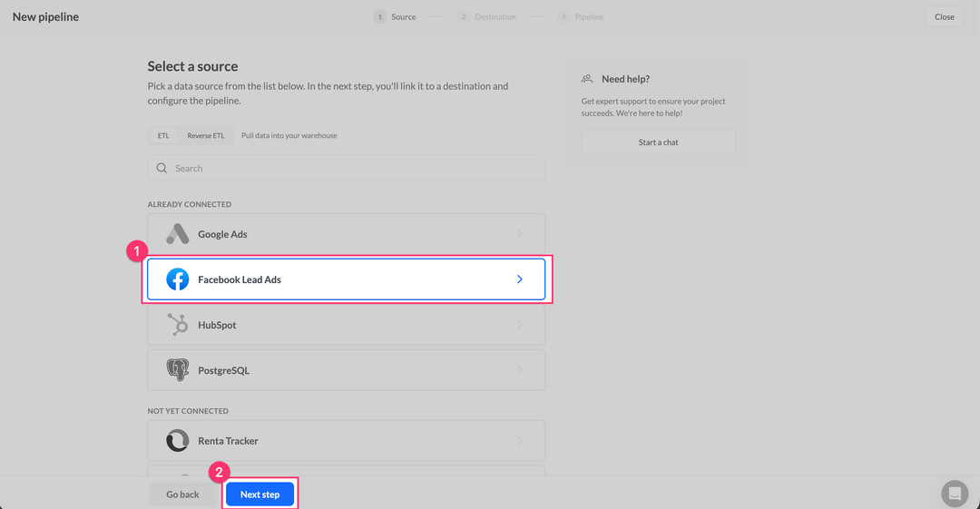Click the ALREADY CONNECTED label
Image resolution: width=980 pixels, height=509 pixels.
[x=190, y=204]
